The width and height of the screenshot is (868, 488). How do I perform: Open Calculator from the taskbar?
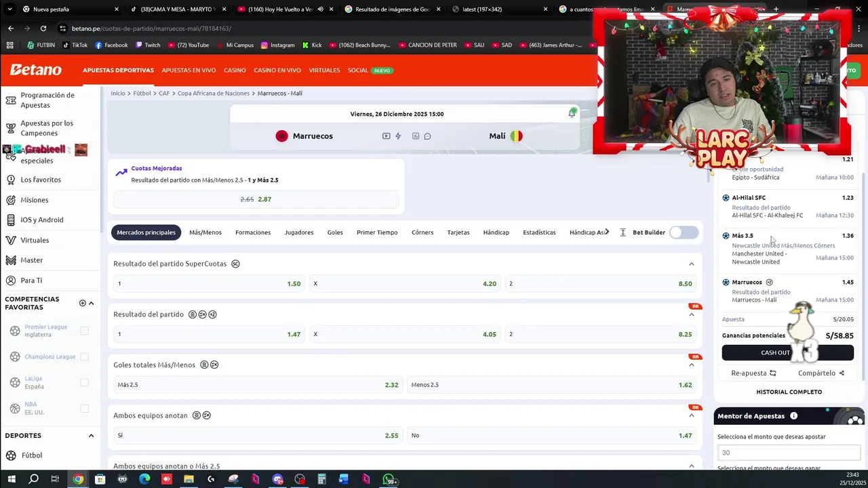pos(321,480)
